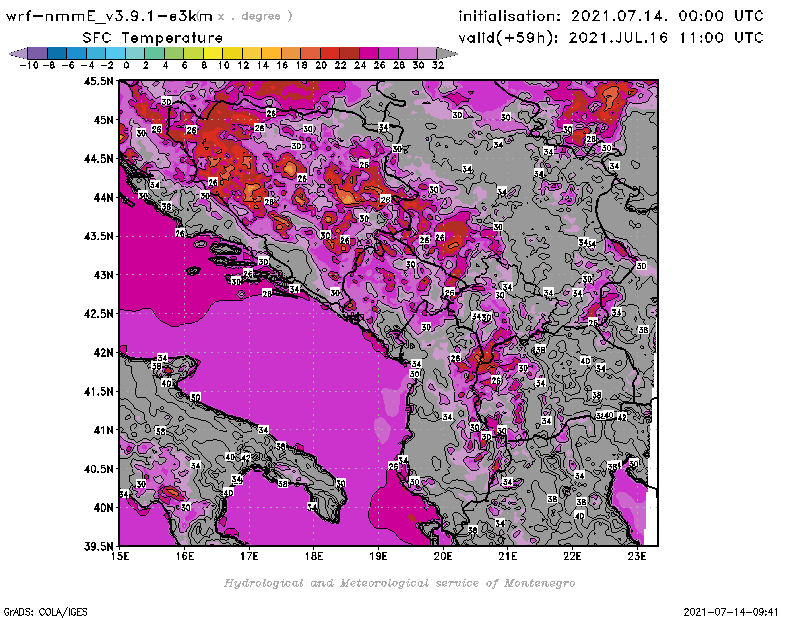
Task: Click the legend value '20'
Action: [x=321, y=65]
